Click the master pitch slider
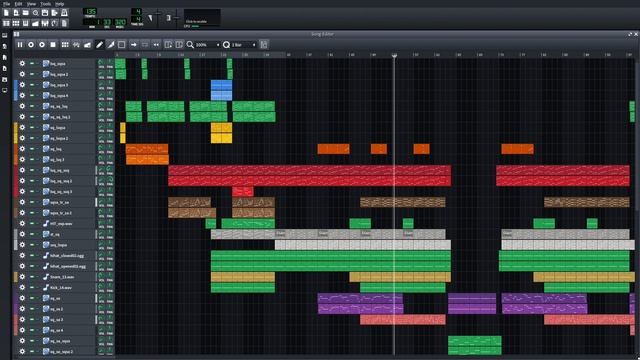 [x=176, y=18]
